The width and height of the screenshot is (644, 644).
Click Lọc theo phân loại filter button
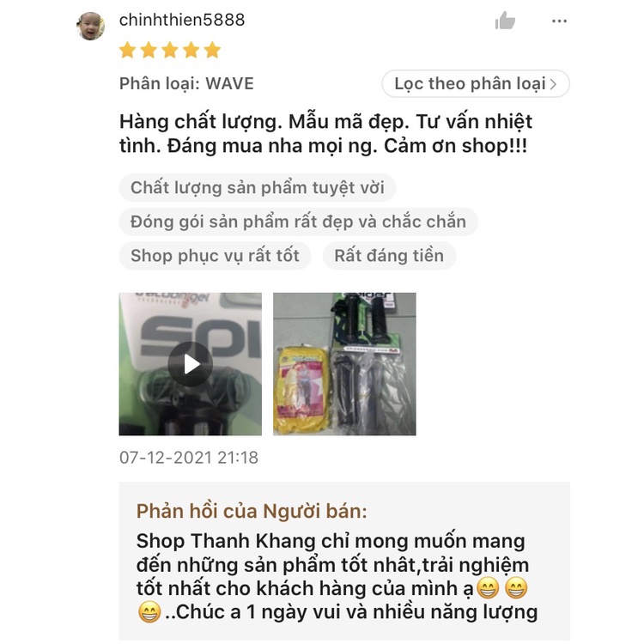[476, 84]
